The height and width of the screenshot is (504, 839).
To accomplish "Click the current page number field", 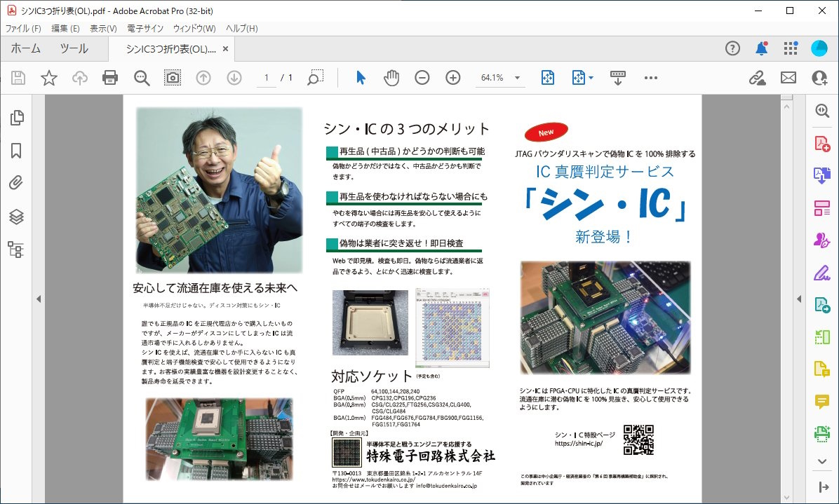I will pos(267,78).
